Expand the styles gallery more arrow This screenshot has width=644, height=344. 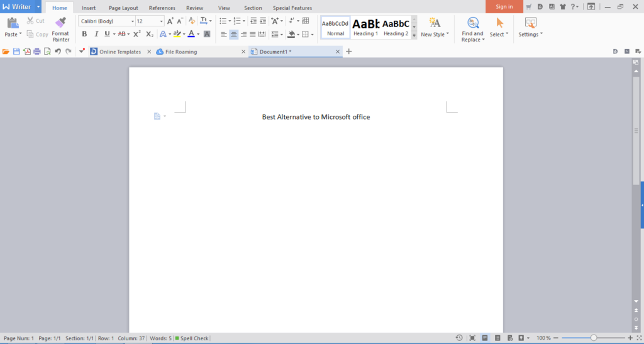point(414,36)
